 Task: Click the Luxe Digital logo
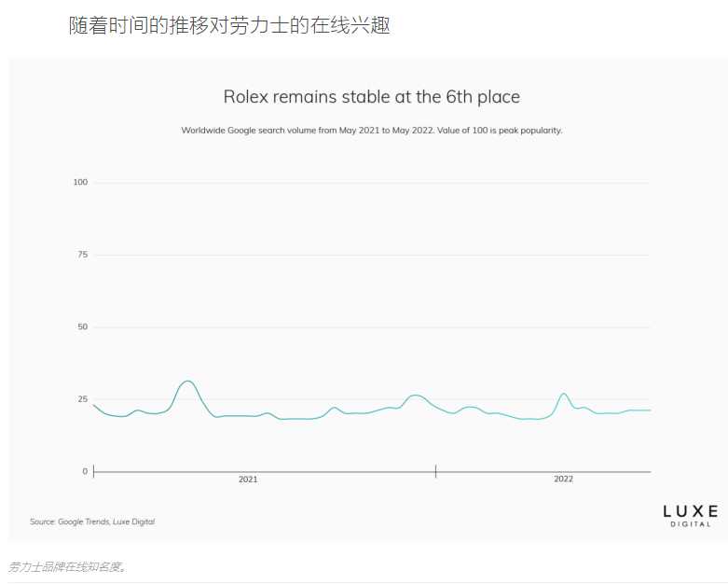(690, 515)
